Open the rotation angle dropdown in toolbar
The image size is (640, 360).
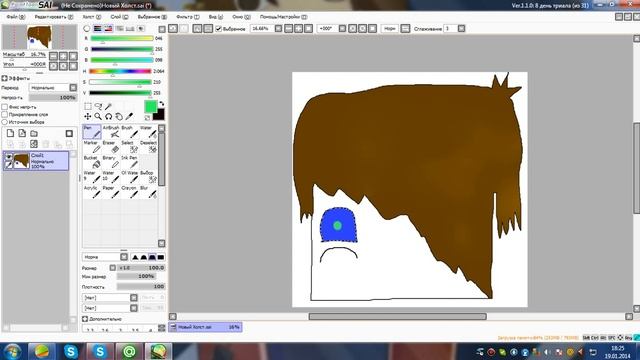coord(342,29)
